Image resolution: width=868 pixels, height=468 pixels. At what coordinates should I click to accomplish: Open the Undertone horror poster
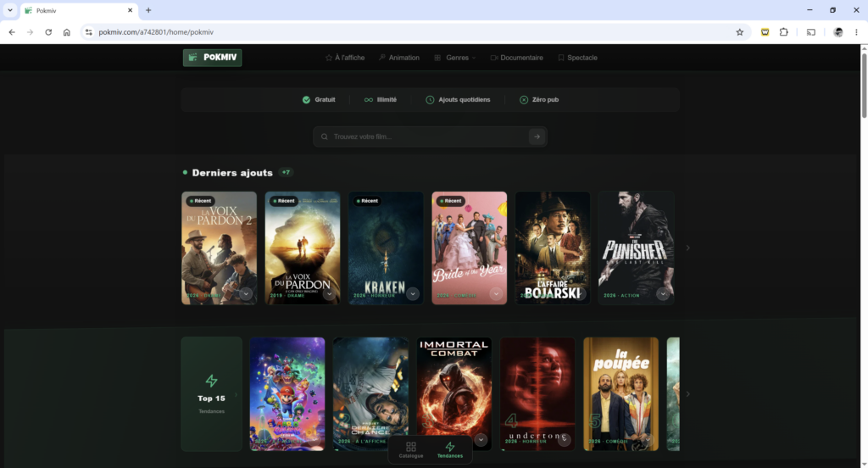(537, 393)
